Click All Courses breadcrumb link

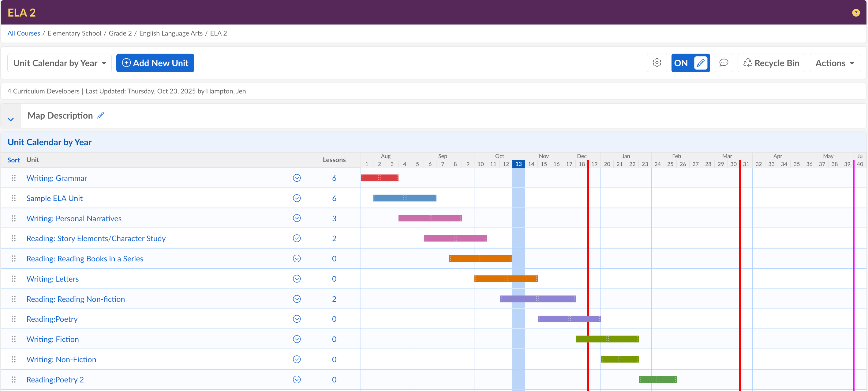(24, 33)
